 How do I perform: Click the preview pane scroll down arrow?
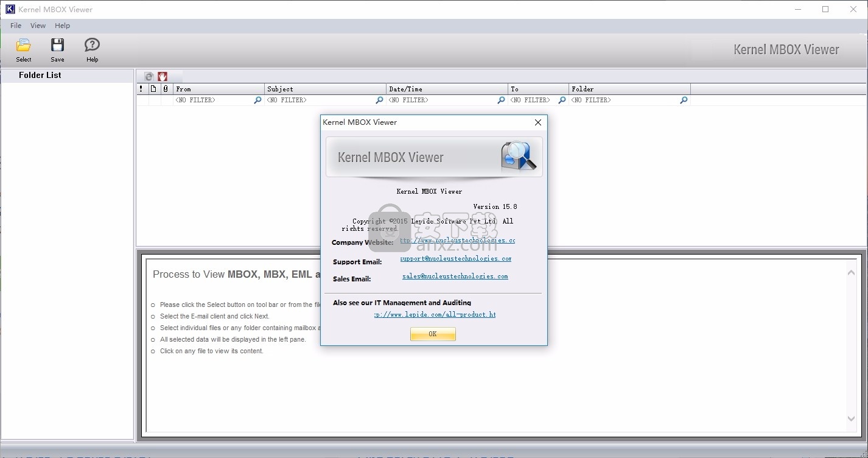pyautogui.click(x=851, y=418)
